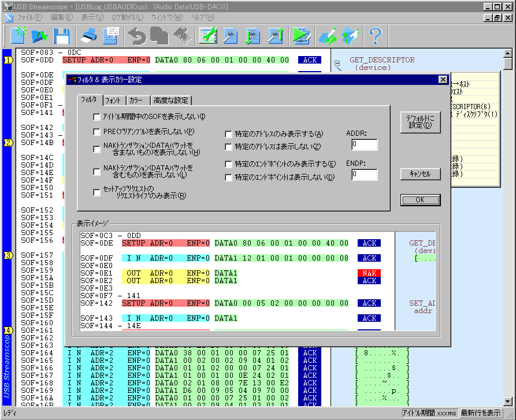The image size is (516, 420).
Task: Click SOF=142 in the preview pane
Action: [96, 303]
